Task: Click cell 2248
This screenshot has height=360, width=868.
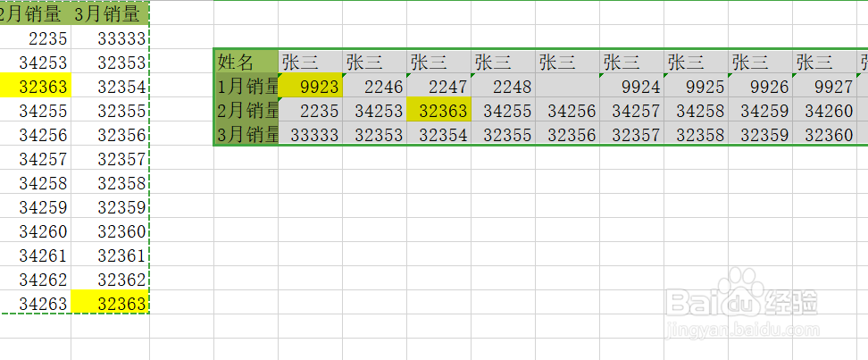Action: (x=503, y=85)
